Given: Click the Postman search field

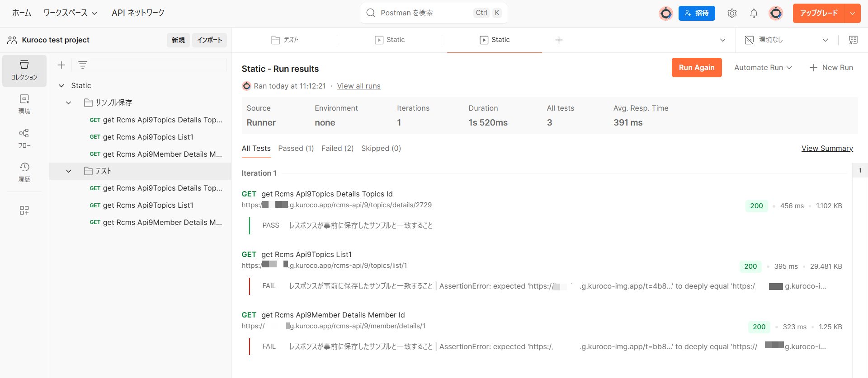Looking at the screenshot, I should pyautogui.click(x=425, y=13).
